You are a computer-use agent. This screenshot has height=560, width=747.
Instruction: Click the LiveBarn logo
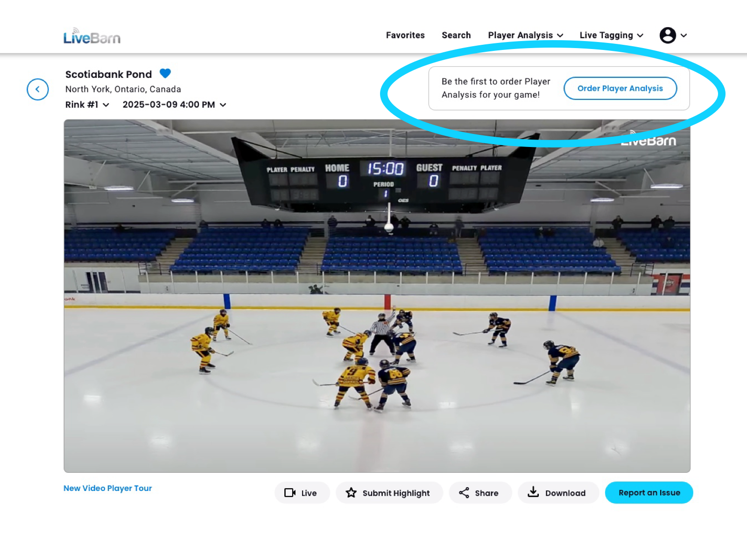tap(92, 35)
